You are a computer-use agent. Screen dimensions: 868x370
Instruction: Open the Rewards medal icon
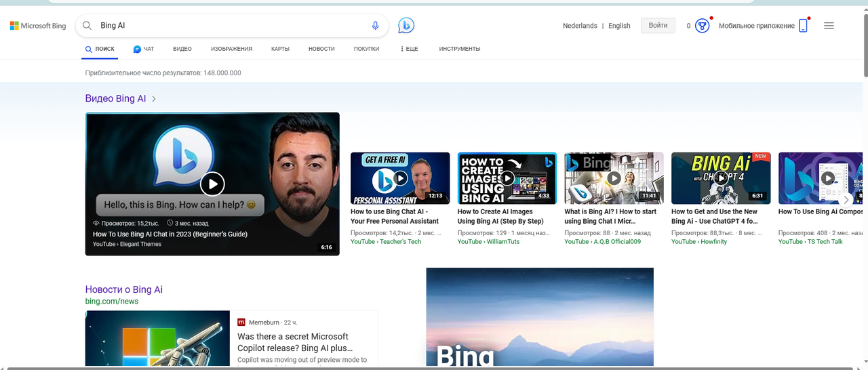tap(703, 26)
